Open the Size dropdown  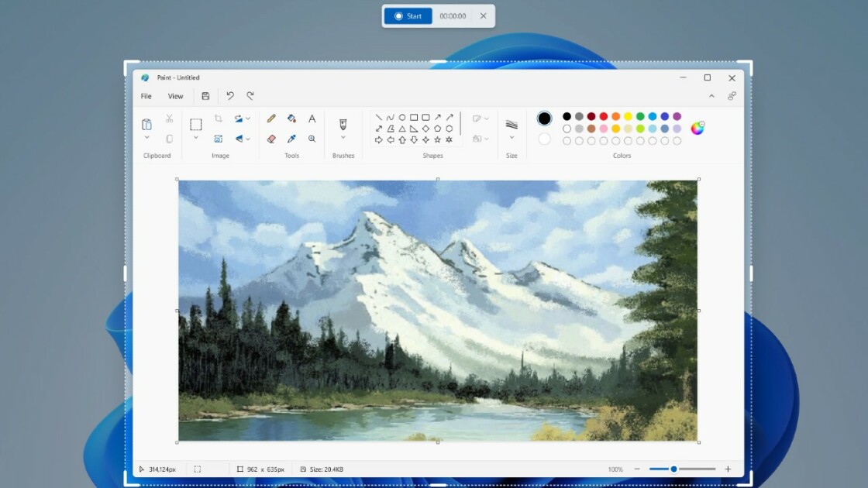[x=511, y=138]
